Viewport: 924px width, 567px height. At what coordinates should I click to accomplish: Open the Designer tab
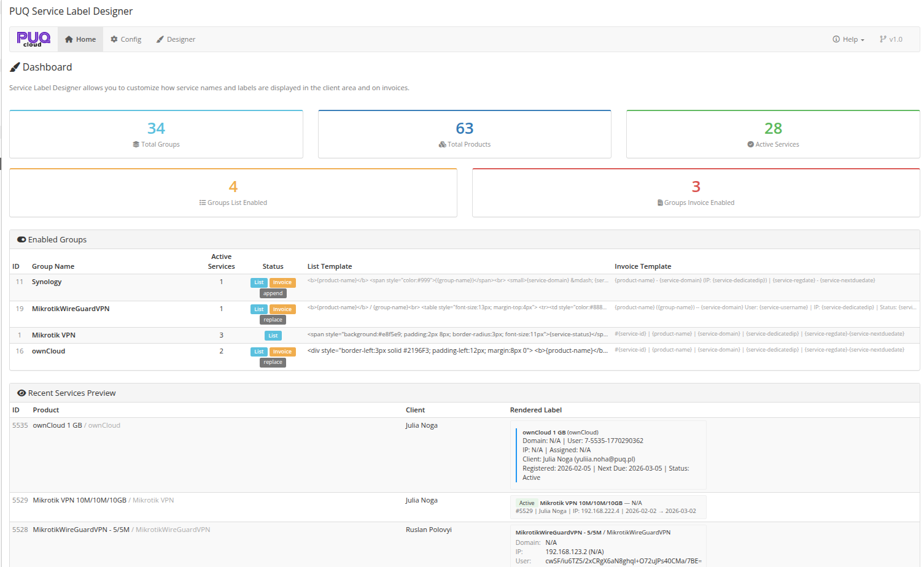tap(176, 39)
